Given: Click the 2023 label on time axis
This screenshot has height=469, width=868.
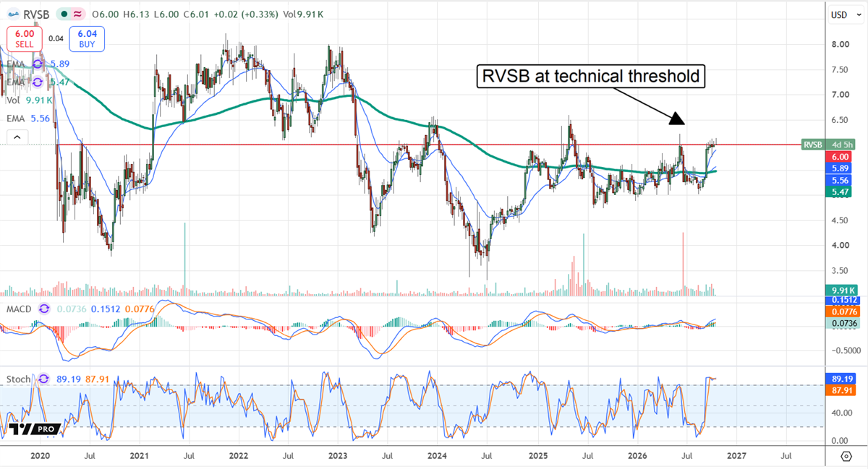Looking at the screenshot, I should (339, 457).
